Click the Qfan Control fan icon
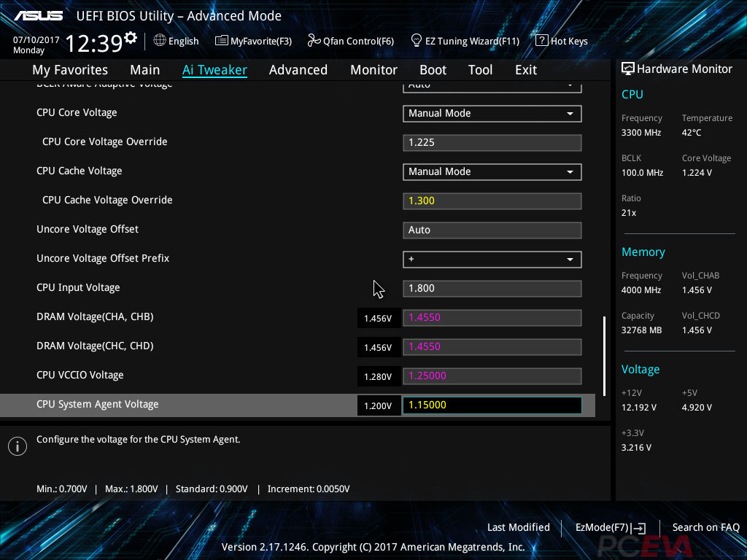 (314, 41)
